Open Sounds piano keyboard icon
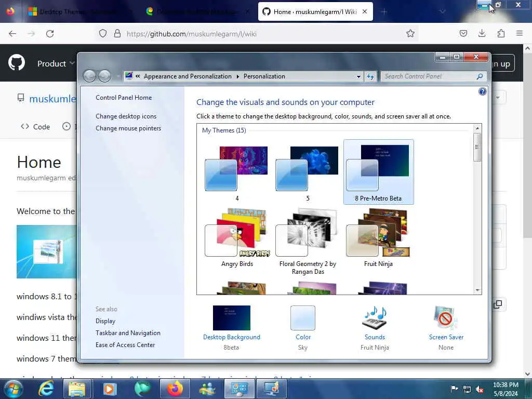 click(375, 318)
